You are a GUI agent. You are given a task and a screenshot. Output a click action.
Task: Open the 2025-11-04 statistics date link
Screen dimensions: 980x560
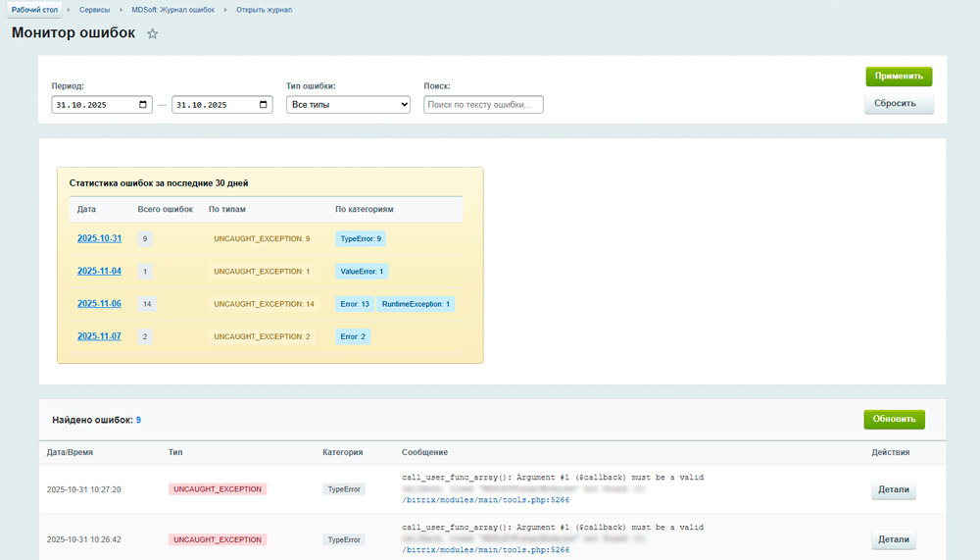[x=99, y=271]
